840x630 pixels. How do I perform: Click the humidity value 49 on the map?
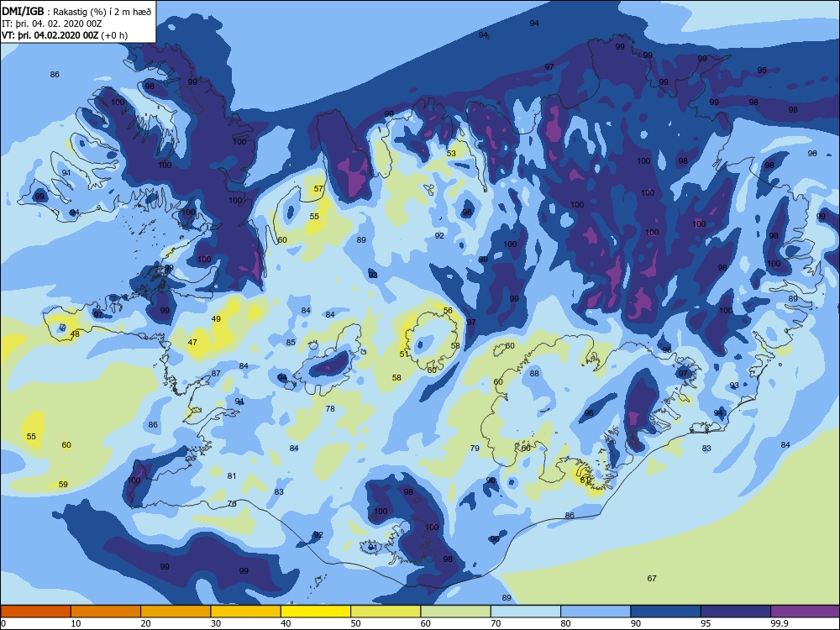216,318
